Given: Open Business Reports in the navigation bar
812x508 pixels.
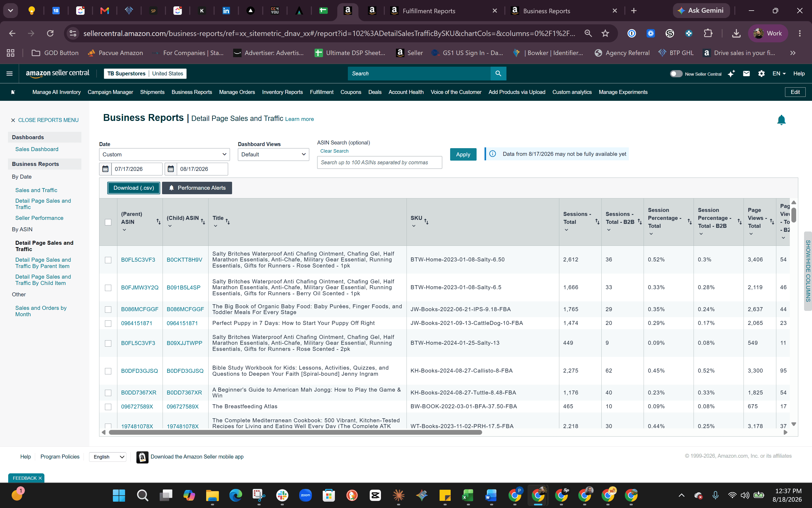Looking at the screenshot, I should pos(192,92).
